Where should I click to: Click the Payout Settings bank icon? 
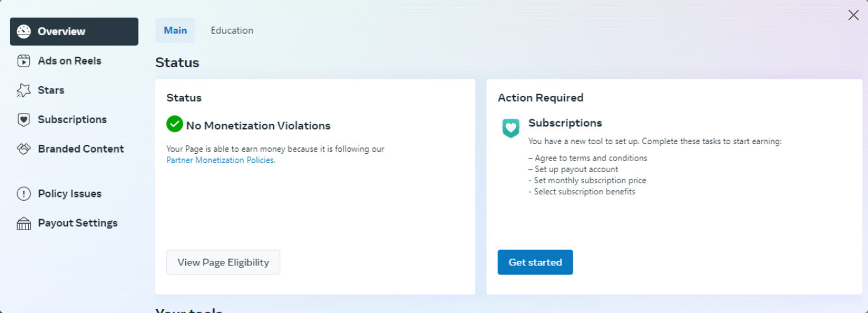(x=24, y=224)
